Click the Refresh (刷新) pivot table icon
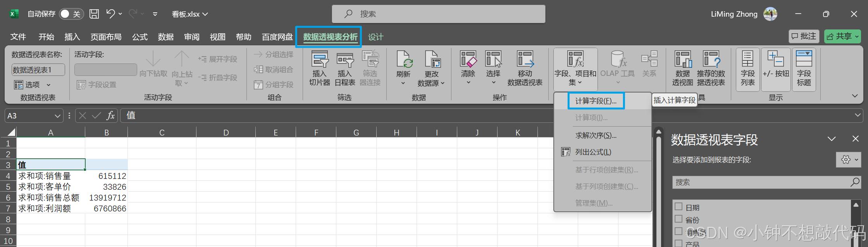This screenshot has height=247, width=868. [403, 61]
